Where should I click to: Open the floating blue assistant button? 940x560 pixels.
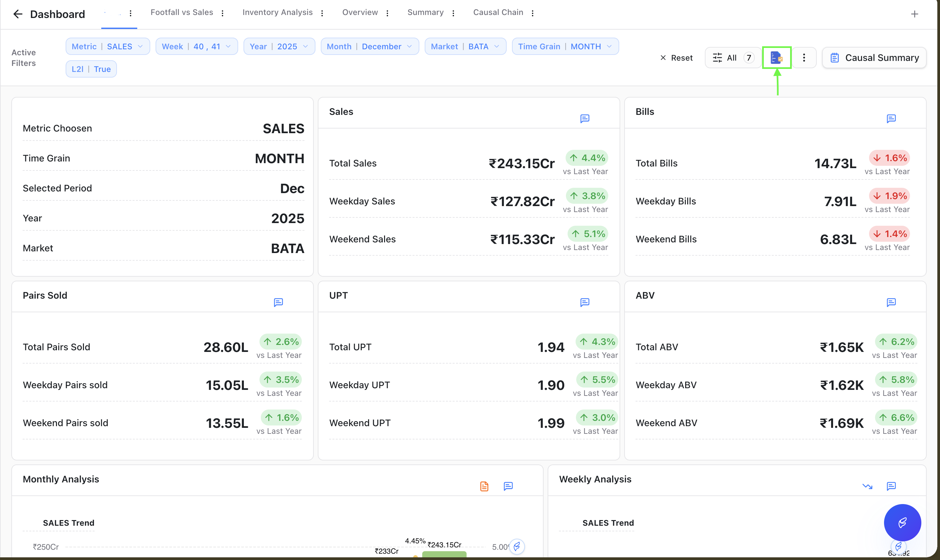(903, 523)
